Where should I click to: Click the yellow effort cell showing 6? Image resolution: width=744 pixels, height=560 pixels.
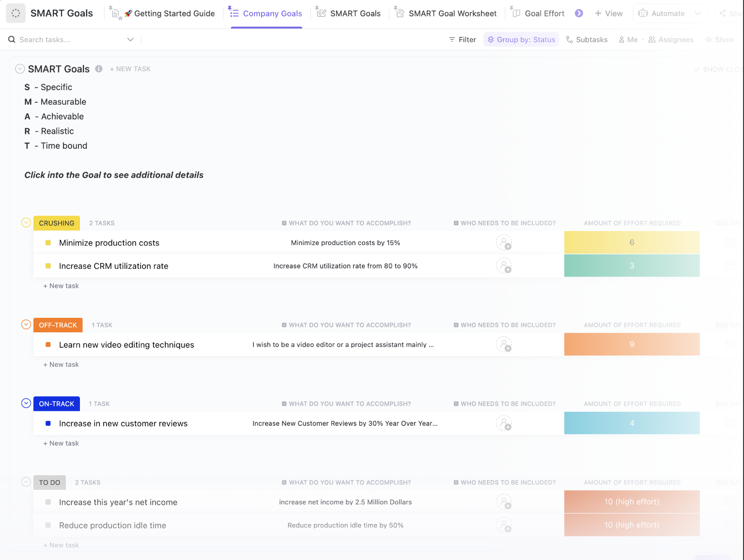[x=632, y=243]
